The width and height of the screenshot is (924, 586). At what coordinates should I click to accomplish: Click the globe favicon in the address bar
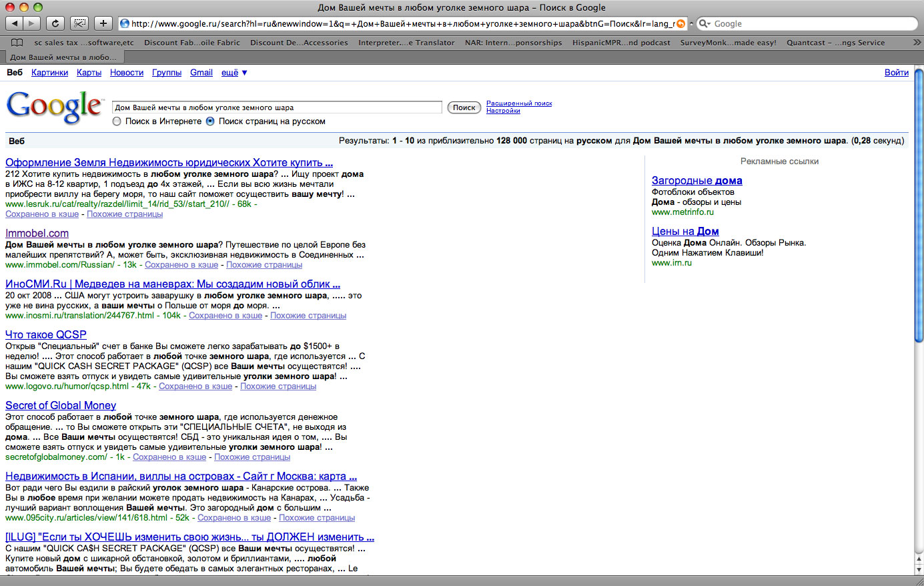[x=125, y=23]
